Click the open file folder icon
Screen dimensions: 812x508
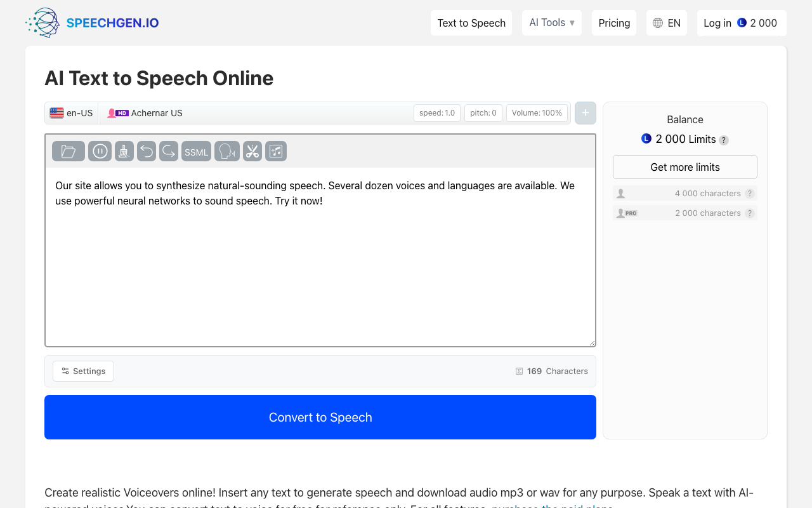69,151
